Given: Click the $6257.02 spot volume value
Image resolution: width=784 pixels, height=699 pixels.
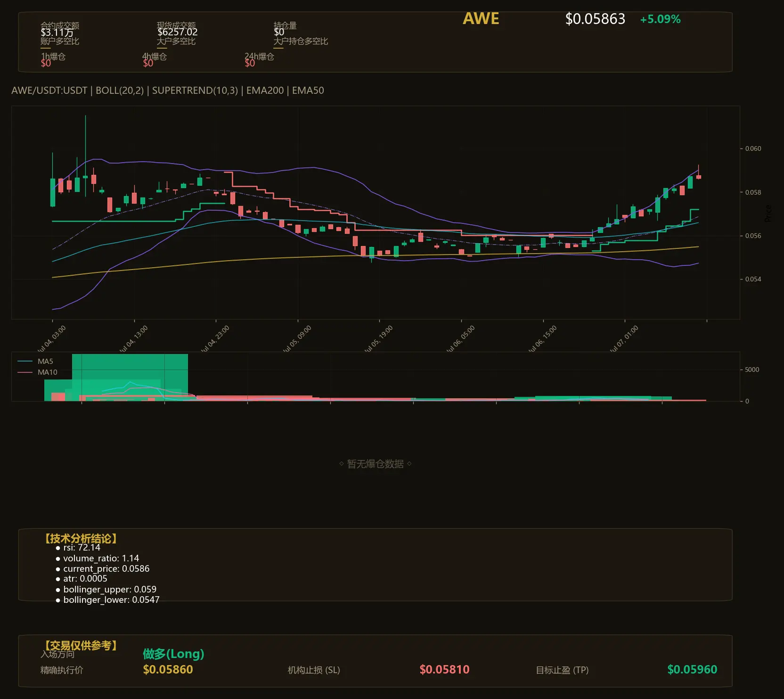Looking at the screenshot, I should point(178,32).
